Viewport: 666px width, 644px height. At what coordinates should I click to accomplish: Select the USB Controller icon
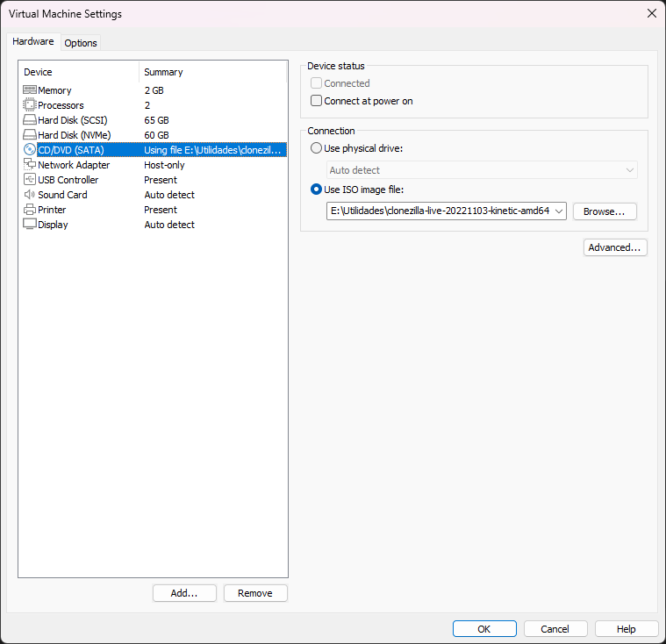[29, 180]
